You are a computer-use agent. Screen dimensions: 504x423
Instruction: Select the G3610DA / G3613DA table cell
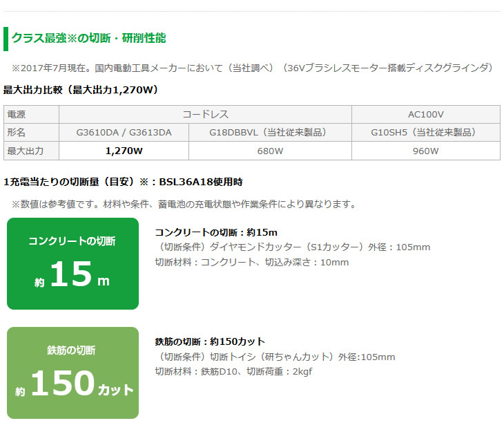point(124,133)
